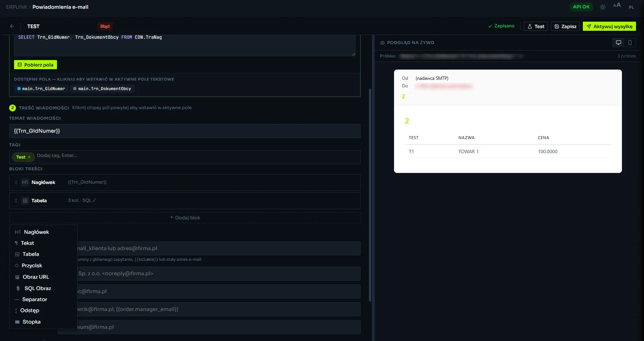Save with the Zapisz button
Image resolution: width=644 pixels, height=341 pixels.
click(x=565, y=26)
